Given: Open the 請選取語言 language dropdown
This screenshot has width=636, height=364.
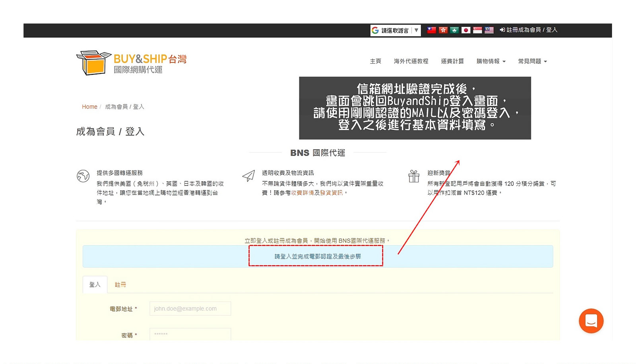Looking at the screenshot, I should [395, 30].
